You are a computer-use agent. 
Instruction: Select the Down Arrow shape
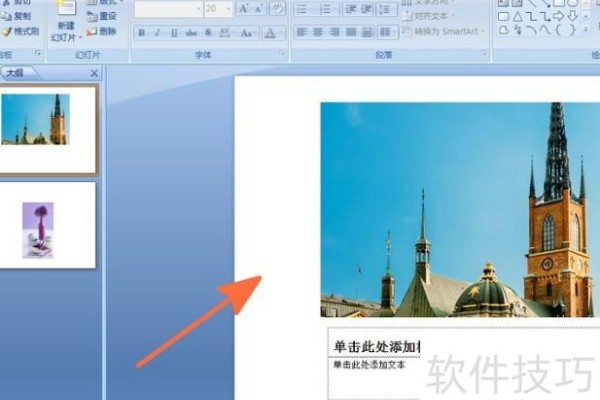[x=572, y=16]
